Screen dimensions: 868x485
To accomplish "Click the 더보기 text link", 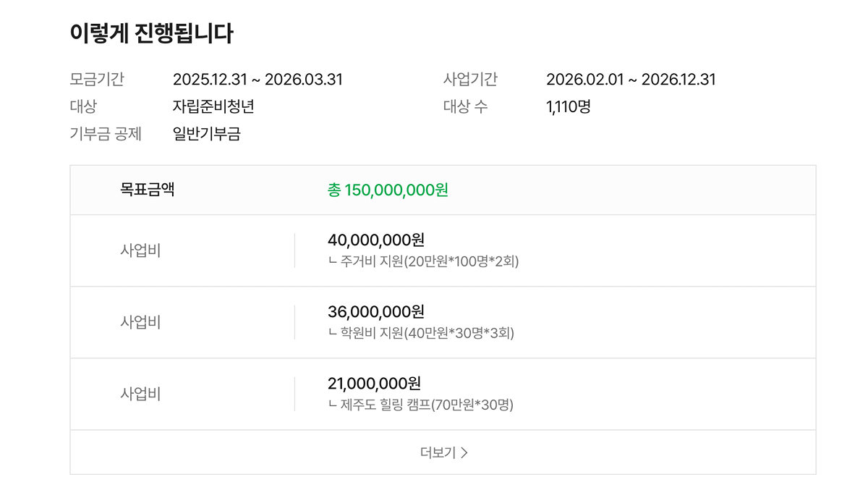I will pyautogui.click(x=438, y=452).
